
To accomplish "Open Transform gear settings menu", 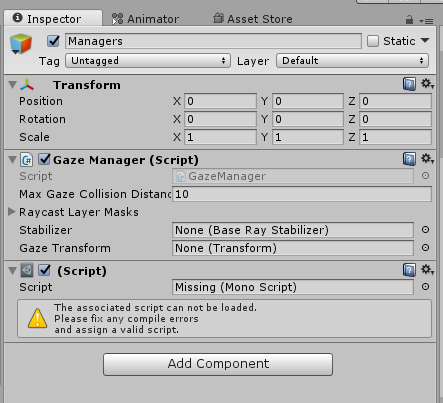I will click(x=427, y=84).
